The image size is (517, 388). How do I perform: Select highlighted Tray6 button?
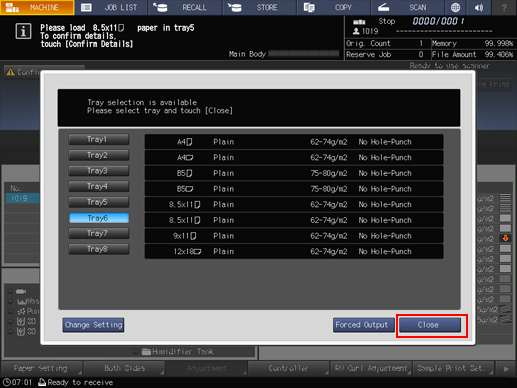click(x=99, y=218)
